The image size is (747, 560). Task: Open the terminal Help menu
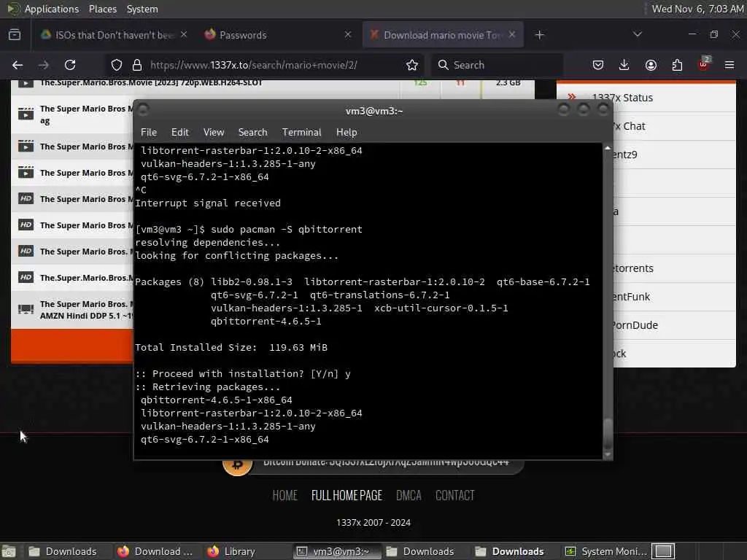pyautogui.click(x=347, y=133)
